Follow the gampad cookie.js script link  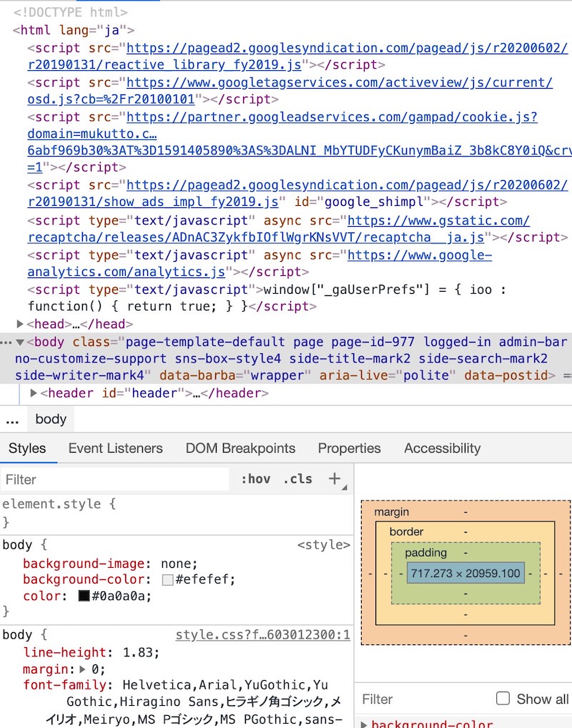point(300,142)
